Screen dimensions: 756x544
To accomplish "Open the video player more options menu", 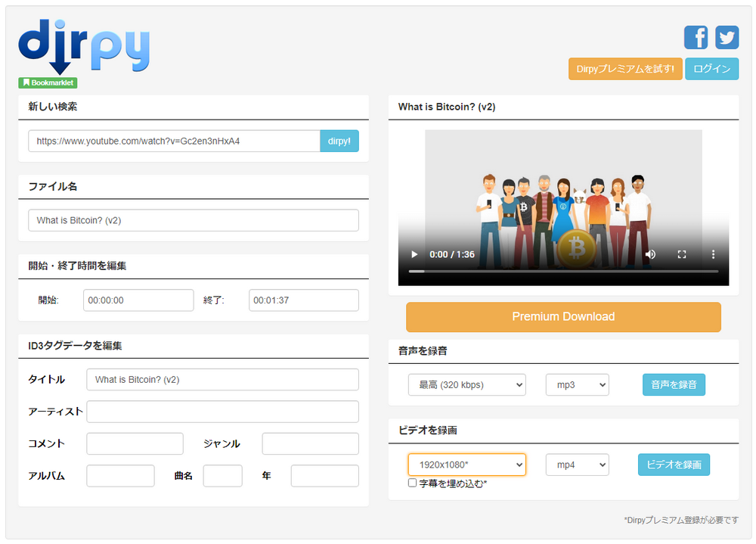I will 712,254.
